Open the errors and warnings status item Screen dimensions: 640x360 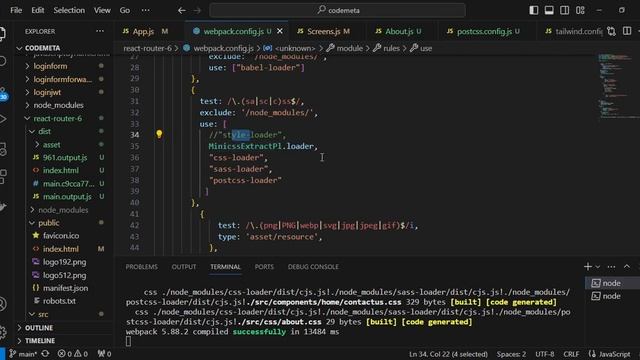pos(73,354)
